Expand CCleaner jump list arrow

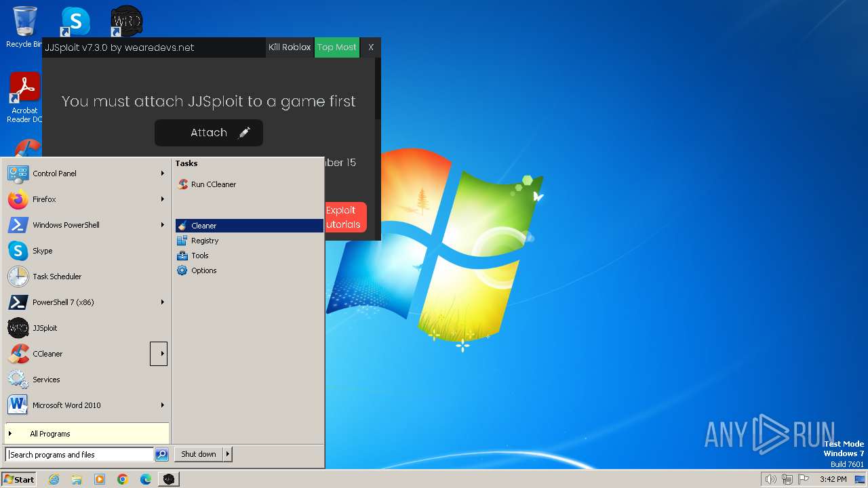(x=159, y=354)
